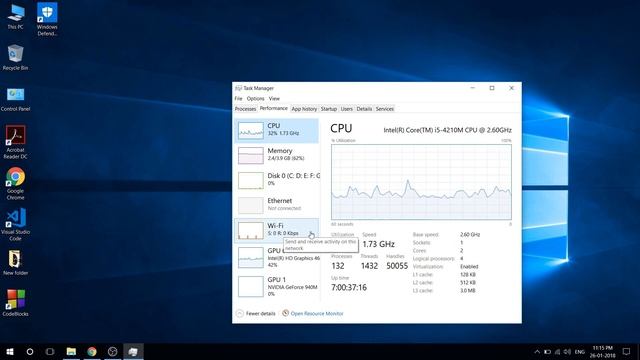Click the 1432 threads value
This screenshot has height=360, width=640.
tap(369, 266)
